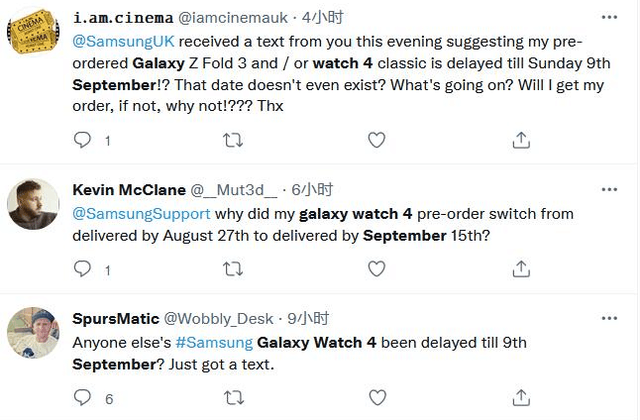Open more options for i.am.cinema tweet

pyautogui.click(x=609, y=17)
